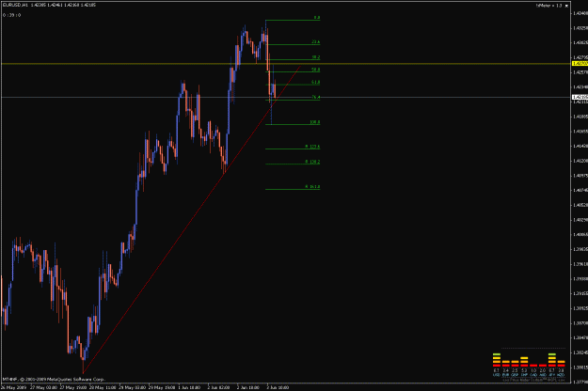This screenshot has width=588, height=391.
Task: Click the yellow highlighted price label on axis
Action: click(580, 64)
